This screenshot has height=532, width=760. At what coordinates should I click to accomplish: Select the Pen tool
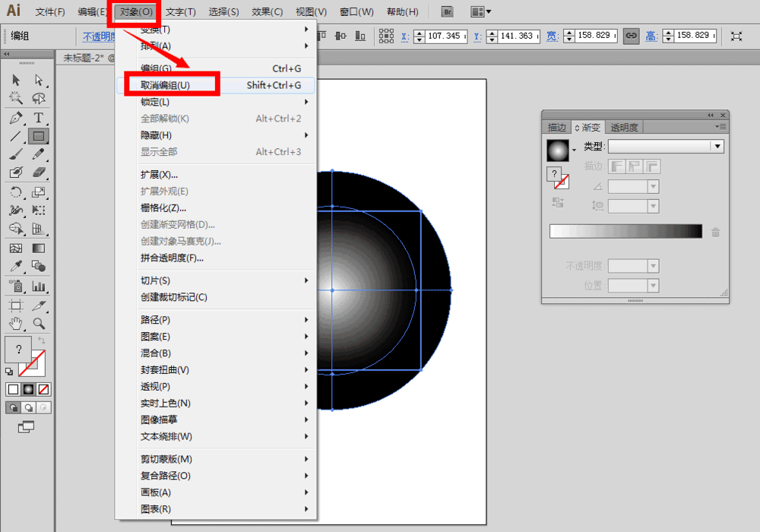tap(16, 118)
